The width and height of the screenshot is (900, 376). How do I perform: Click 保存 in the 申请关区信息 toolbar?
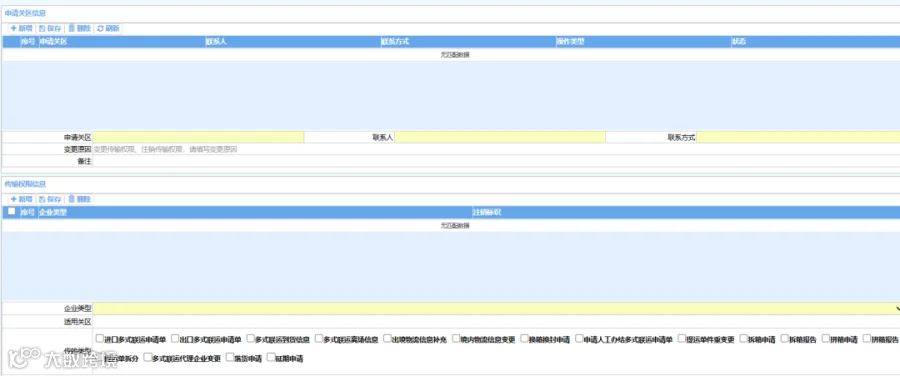50,28
